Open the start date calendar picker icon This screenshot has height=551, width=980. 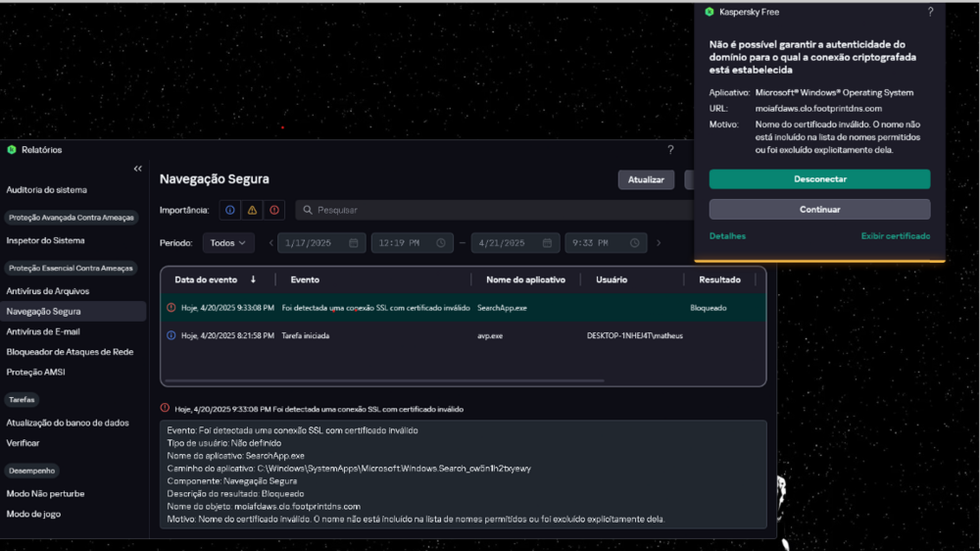[354, 243]
